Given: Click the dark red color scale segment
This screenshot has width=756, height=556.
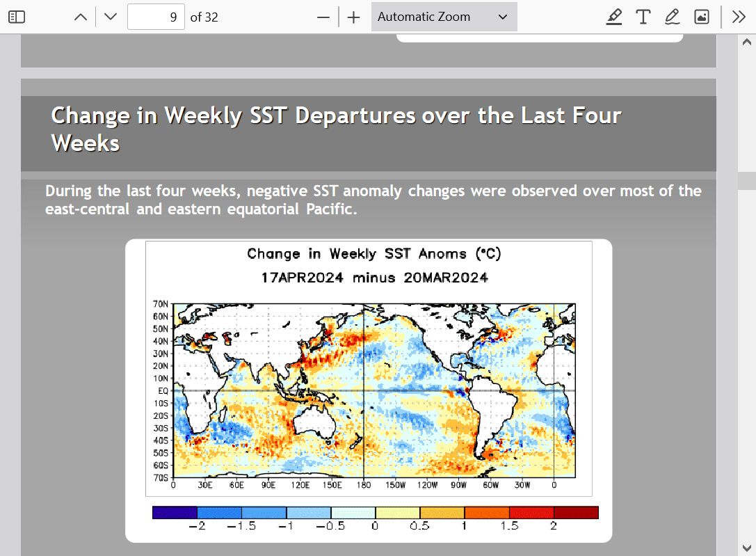Looking at the screenshot, I should [576, 513].
